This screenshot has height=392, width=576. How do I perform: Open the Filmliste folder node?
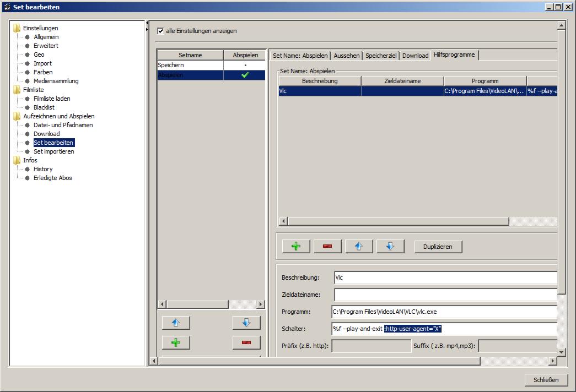pyautogui.click(x=17, y=90)
